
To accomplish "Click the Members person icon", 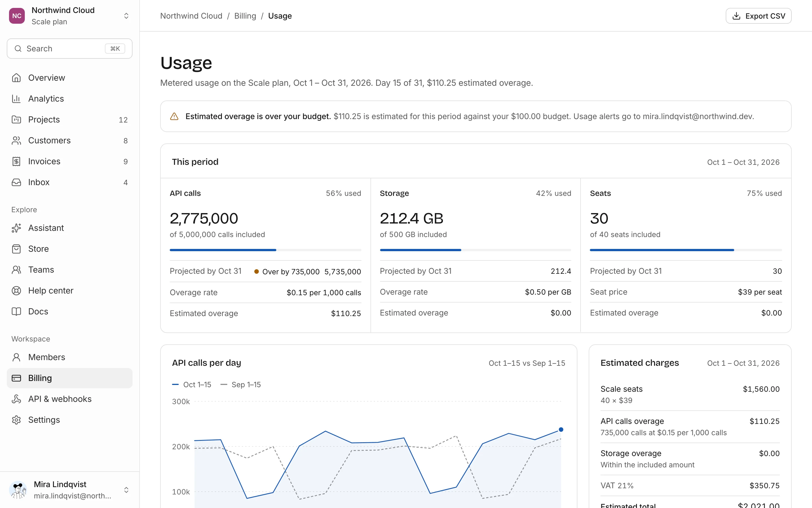I will pos(16,357).
